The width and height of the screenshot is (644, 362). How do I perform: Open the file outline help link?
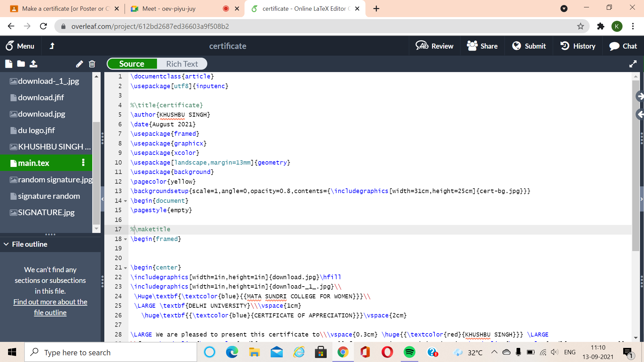50,307
